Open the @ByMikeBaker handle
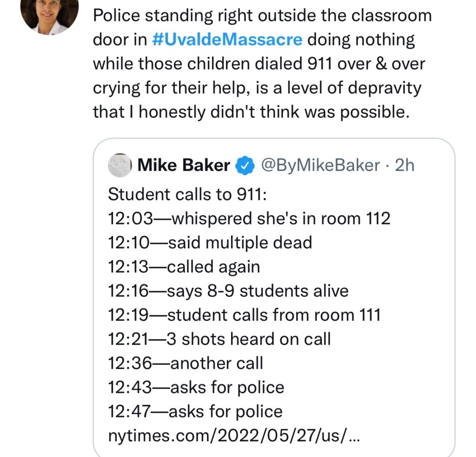Screen dimensions: 476x457 tap(321, 165)
